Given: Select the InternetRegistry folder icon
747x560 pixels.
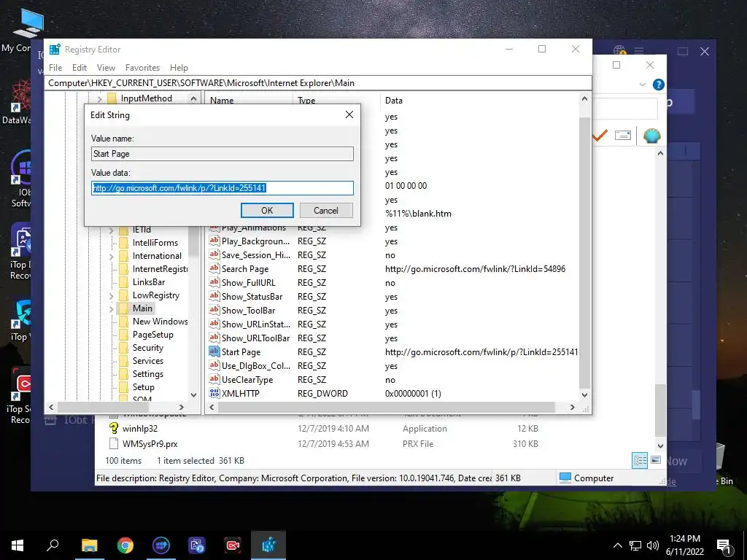Looking at the screenshot, I should (123, 269).
